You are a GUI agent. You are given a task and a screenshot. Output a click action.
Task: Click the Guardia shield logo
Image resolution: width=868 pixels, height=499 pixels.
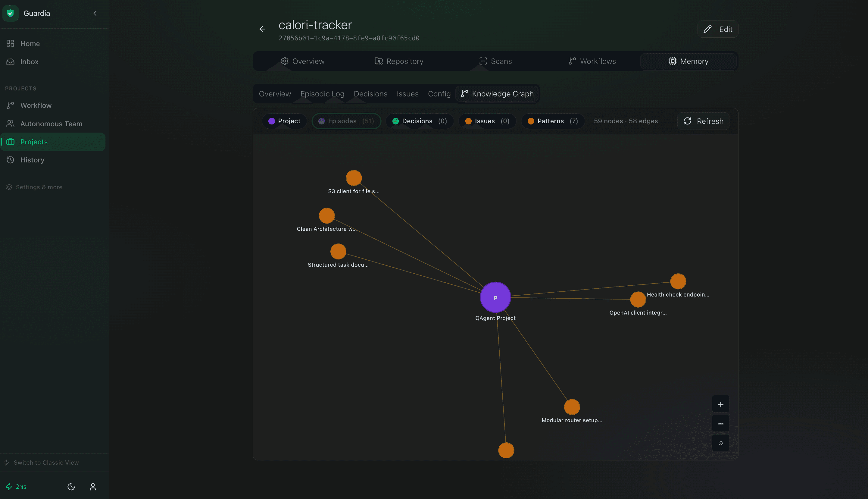[11, 13]
